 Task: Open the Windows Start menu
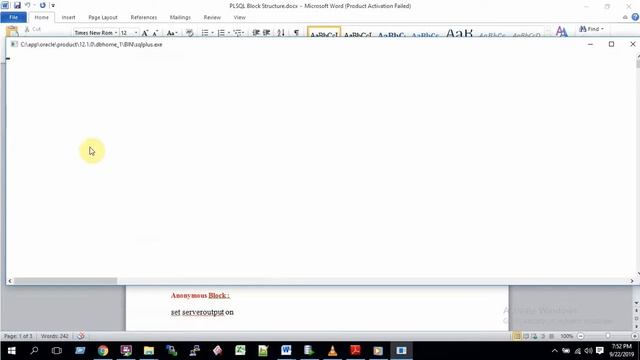coord(11,351)
